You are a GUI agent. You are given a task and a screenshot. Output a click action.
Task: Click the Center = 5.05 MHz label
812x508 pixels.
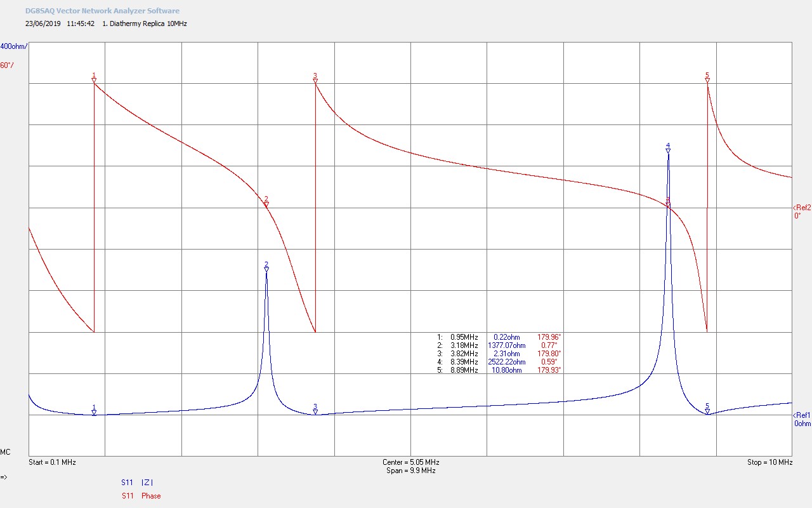(410, 462)
